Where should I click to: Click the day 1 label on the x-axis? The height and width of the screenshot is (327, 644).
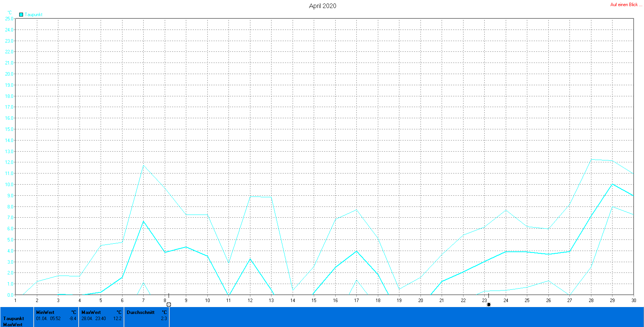coord(15,301)
